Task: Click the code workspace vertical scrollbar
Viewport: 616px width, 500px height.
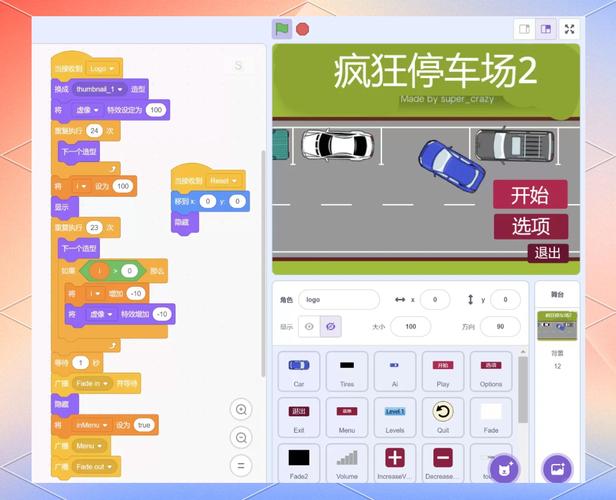Action: coord(263,264)
